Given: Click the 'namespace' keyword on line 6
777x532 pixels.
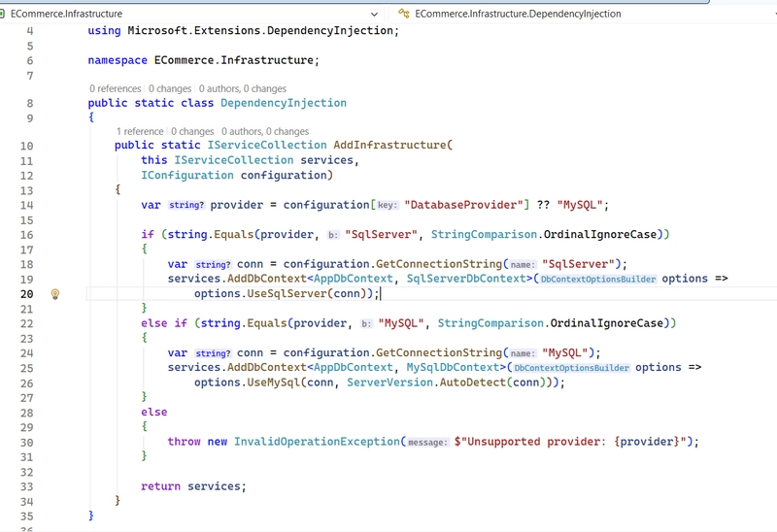Looking at the screenshot, I should pos(118,60).
